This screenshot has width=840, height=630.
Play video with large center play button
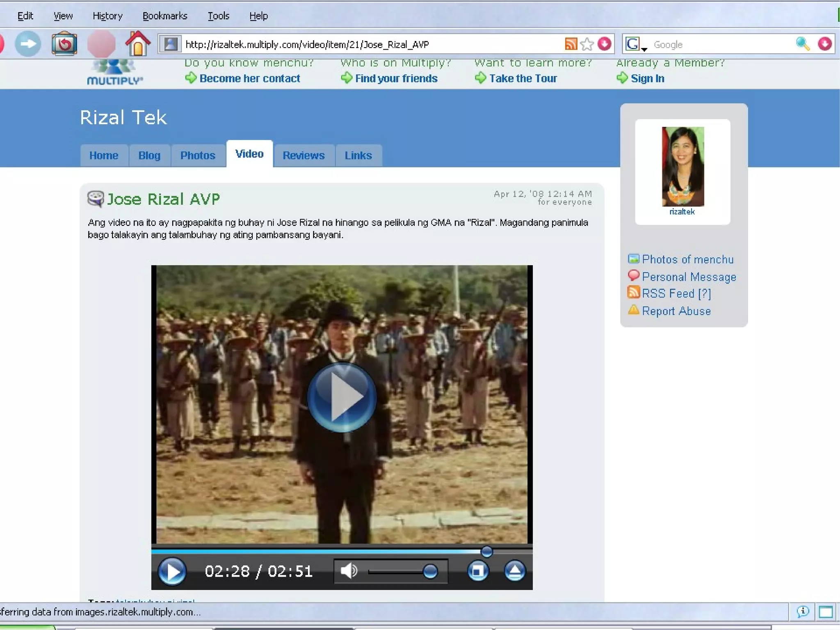point(342,397)
